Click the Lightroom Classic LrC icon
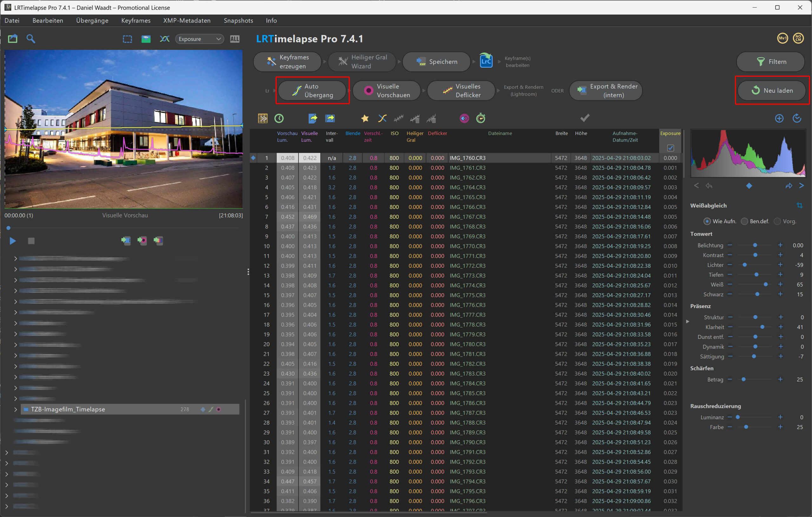Screen dimensions: 812x517 tap(486, 61)
